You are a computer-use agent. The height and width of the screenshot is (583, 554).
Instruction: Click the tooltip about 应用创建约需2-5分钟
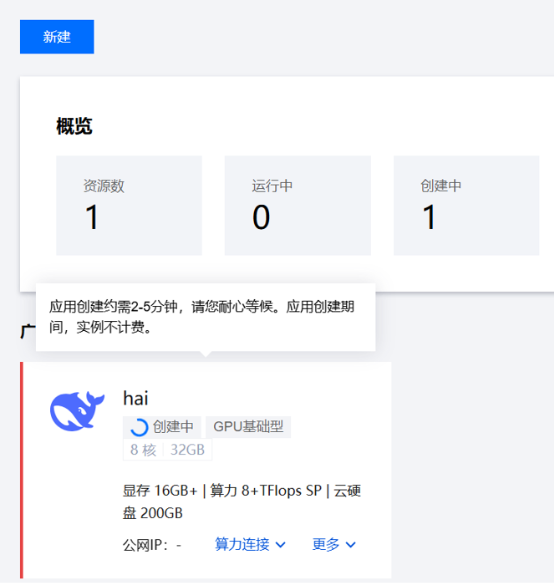click(x=206, y=317)
